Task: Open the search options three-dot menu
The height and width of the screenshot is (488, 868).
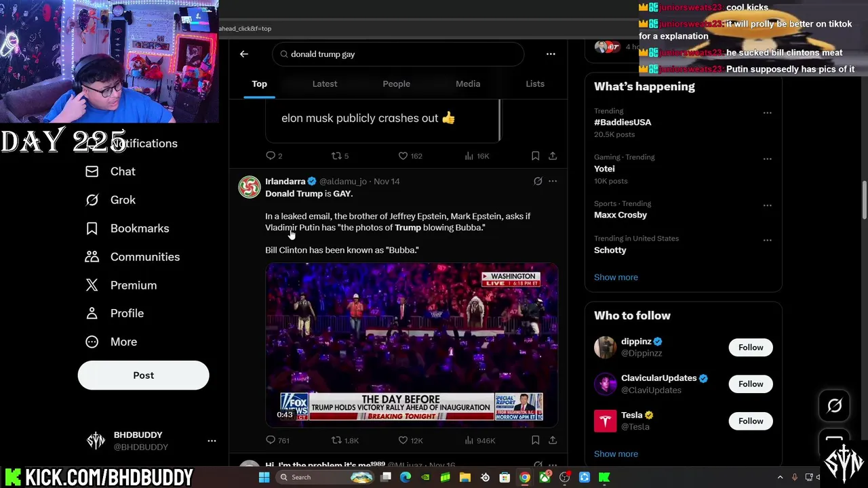Action: 551,54
